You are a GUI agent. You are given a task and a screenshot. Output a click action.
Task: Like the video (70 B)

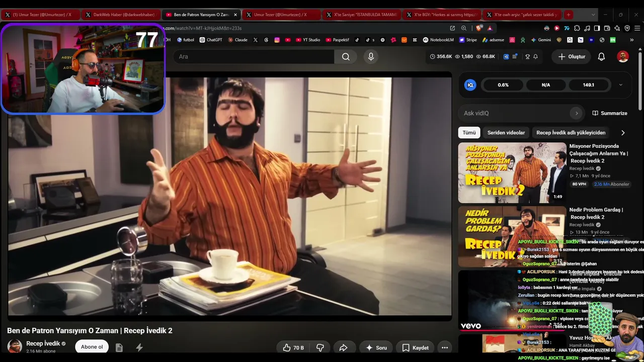pos(293,347)
